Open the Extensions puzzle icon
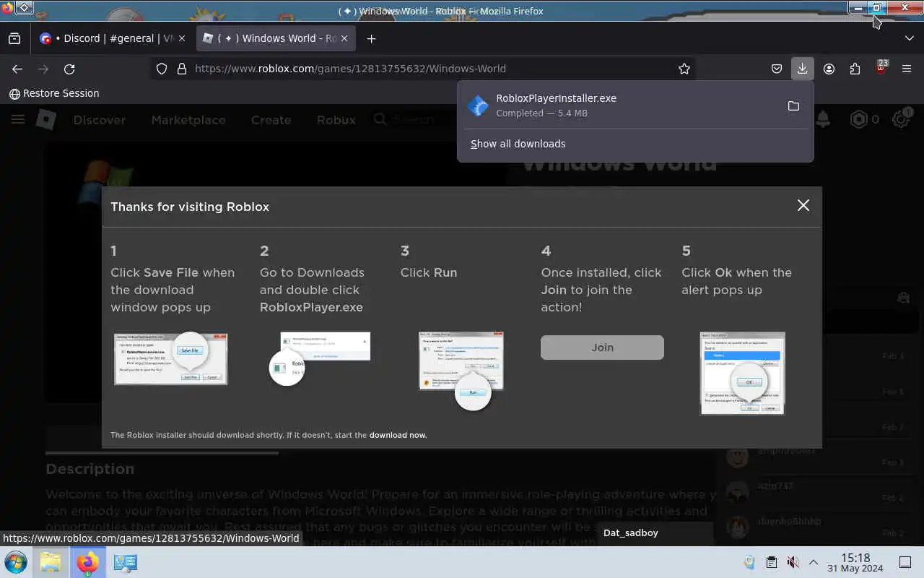 pos(855,69)
